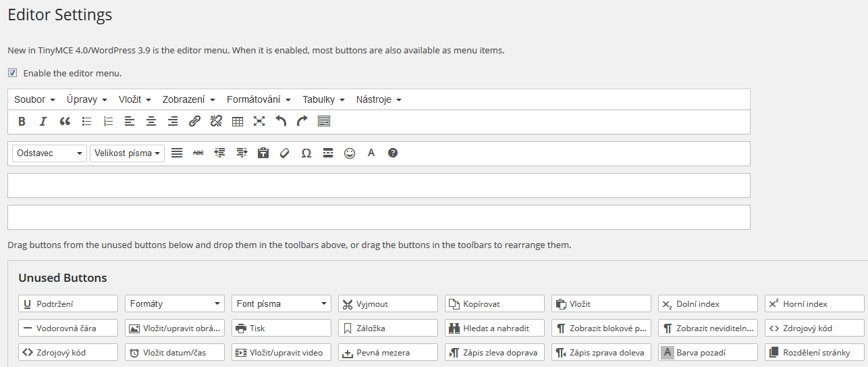Click the Hledat a nahradit button
868x367 pixels.
(x=495, y=328)
